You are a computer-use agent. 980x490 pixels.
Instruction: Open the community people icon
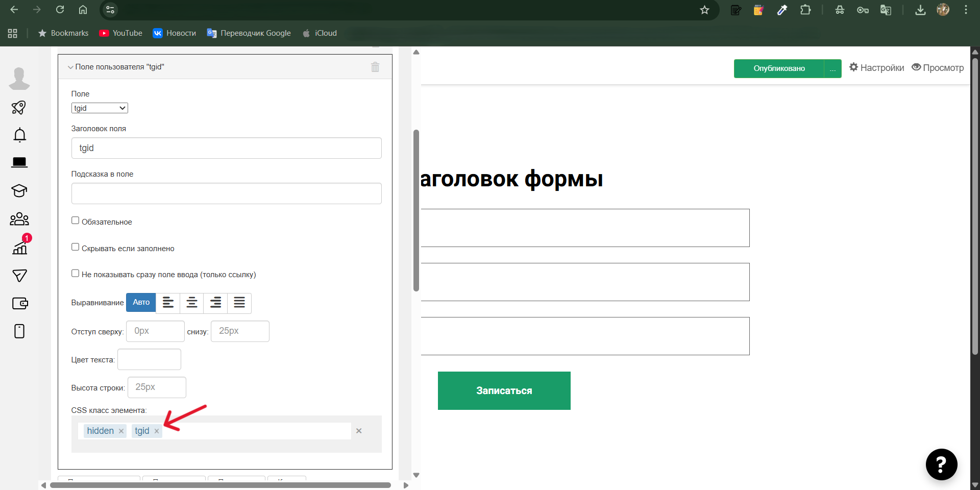click(19, 219)
